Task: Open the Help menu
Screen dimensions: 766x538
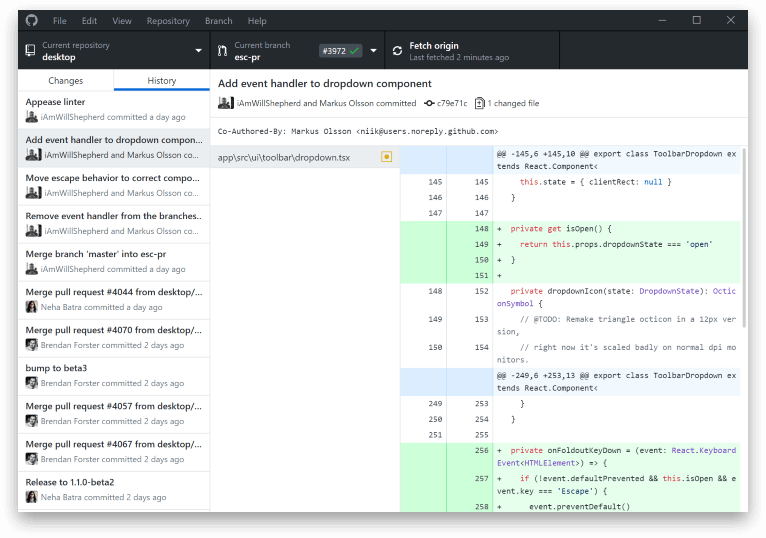Action: pos(257,21)
